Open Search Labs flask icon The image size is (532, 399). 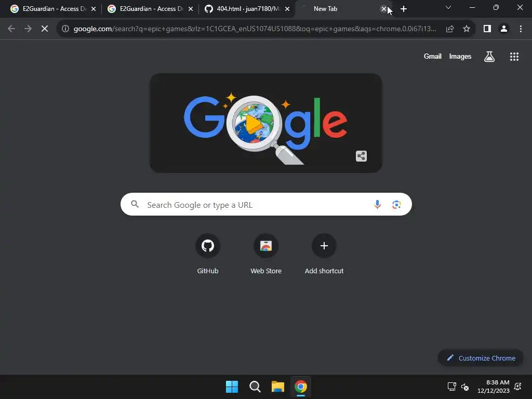(489, 57)
